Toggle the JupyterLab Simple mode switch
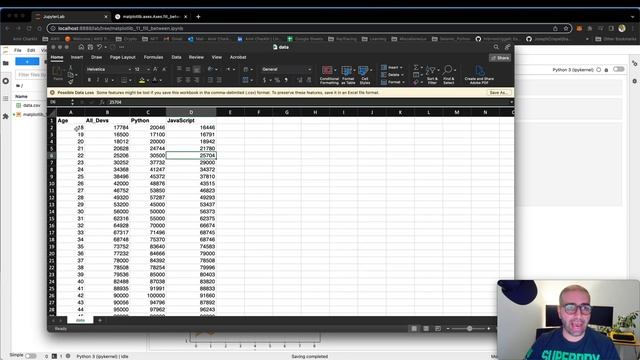The height and width of the screenshot is (360, 640). 31,356
